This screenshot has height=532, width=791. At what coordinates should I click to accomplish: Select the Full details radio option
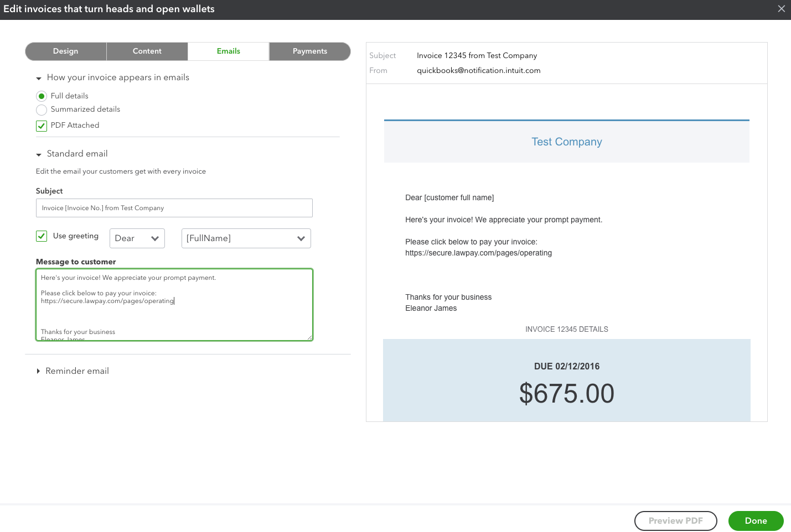click(42, 96)
